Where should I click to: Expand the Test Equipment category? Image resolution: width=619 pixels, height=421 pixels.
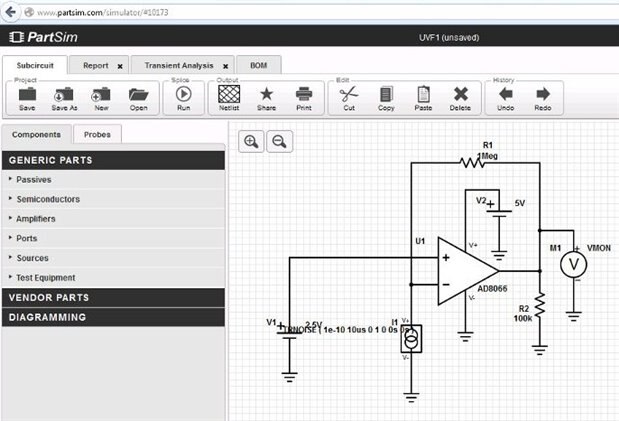click(45, 278)
